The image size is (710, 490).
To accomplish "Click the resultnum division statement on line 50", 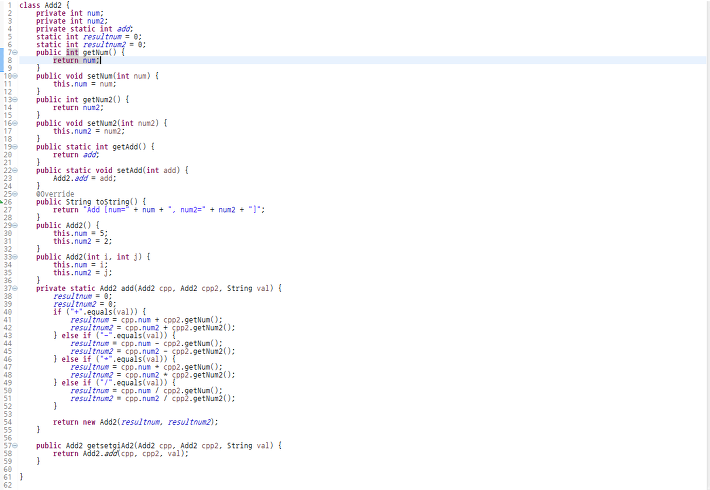I will [x=146, y=390].
